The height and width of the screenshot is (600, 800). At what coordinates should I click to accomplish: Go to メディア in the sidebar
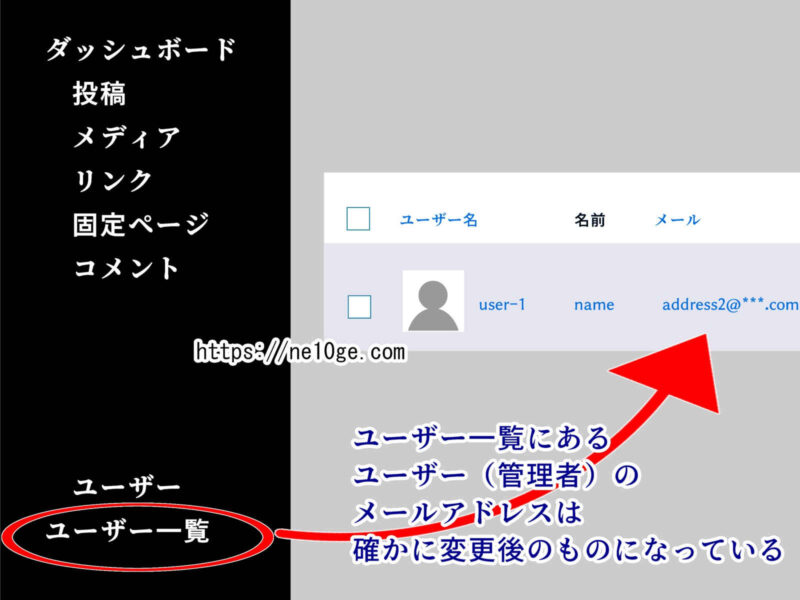pos(126,137)
